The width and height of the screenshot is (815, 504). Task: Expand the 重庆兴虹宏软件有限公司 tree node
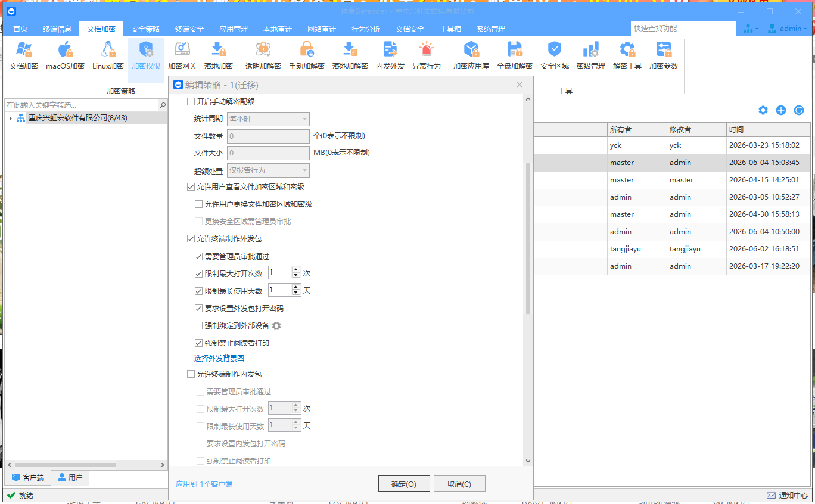pyautogui.click(x=11, y=118)
